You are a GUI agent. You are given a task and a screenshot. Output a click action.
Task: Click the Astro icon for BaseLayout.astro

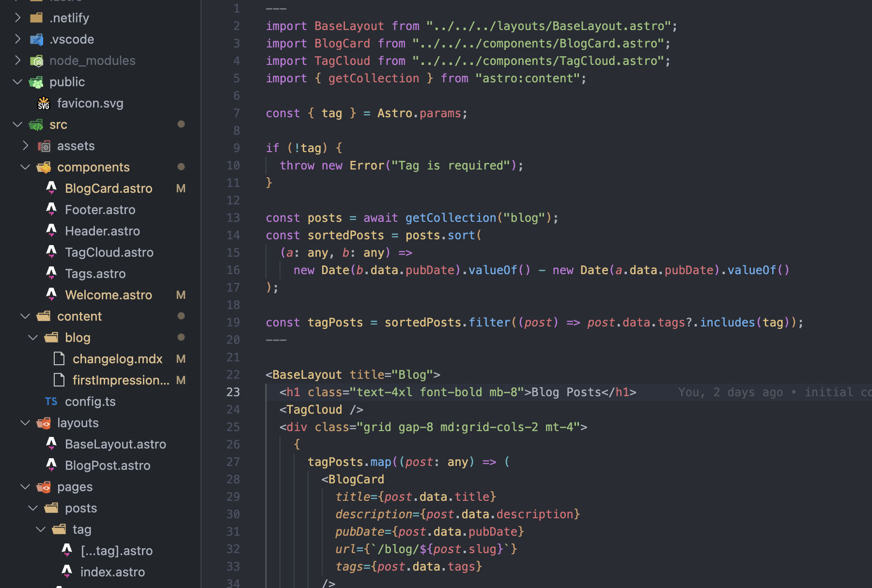click(x=51, y=444)
